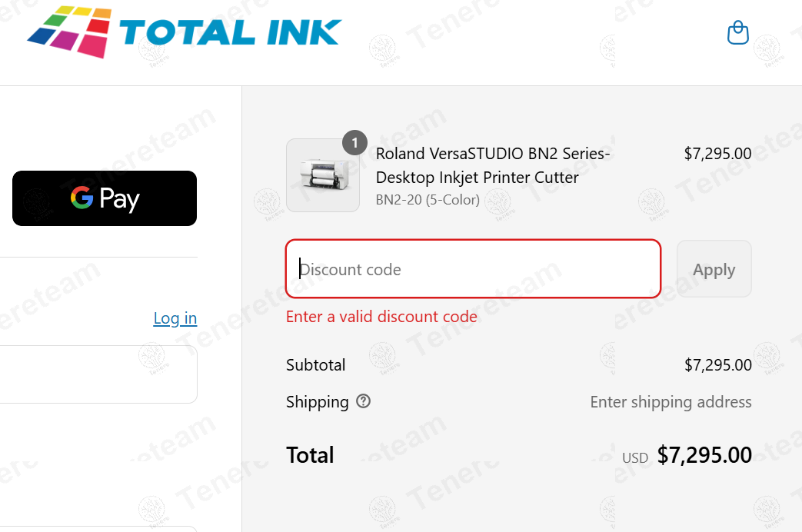
Task: Click the bold Total amount $7,295.00
Action: click(x=704, y=455)
